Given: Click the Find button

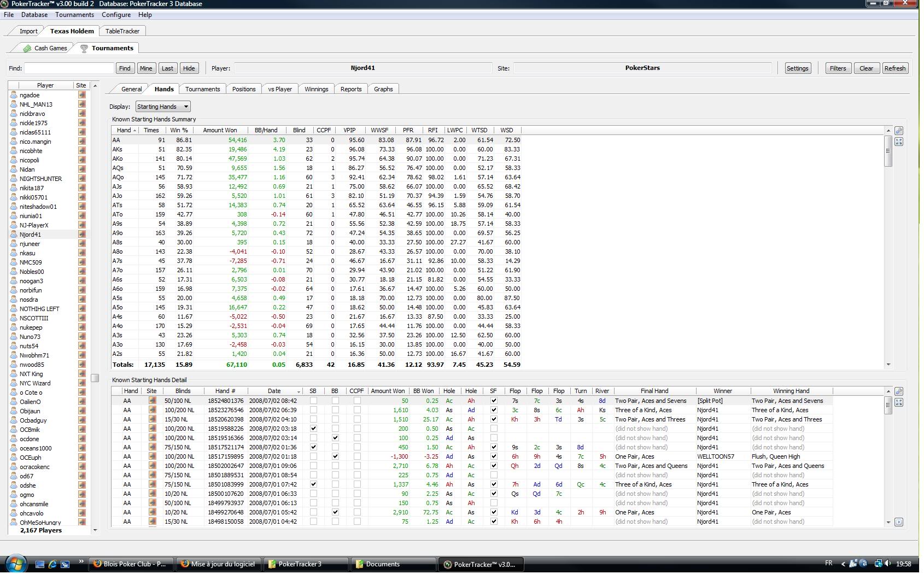Looking at the screenshot, I should [x=125, y=68].
